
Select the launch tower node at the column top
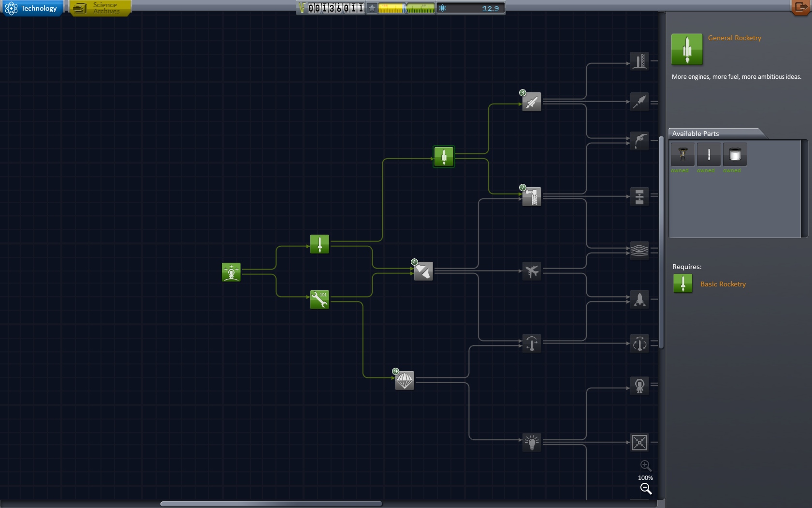click(x=639, y=61)
